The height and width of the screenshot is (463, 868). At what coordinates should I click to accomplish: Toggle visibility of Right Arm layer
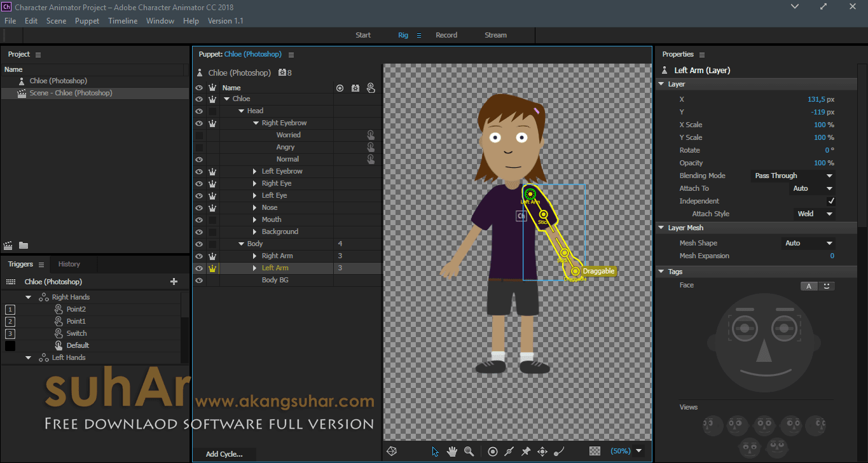tap(199, 256)
